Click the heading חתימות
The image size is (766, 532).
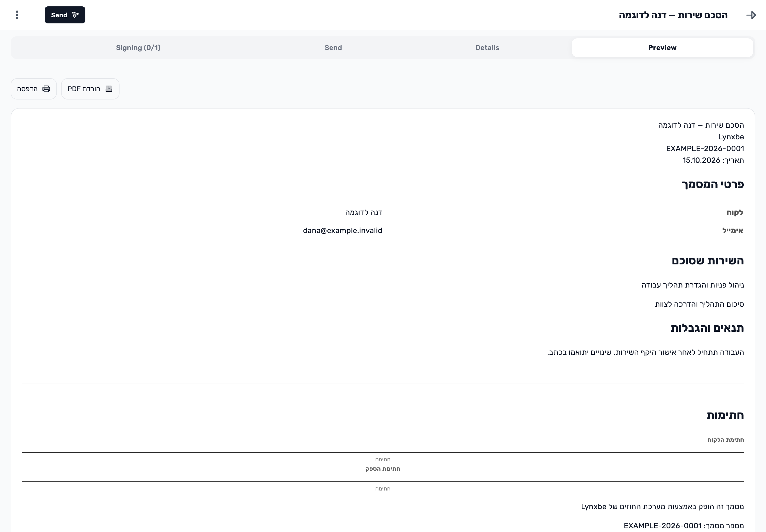click(725, 415)
